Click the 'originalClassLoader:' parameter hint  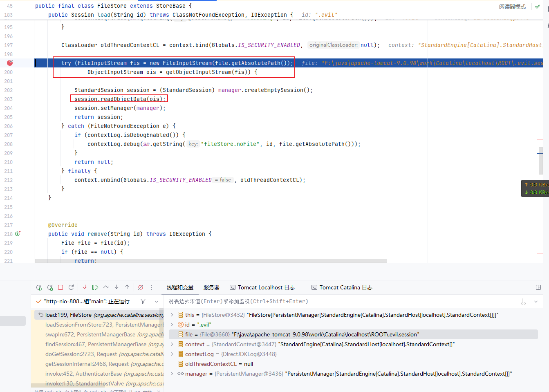[334, 45]
